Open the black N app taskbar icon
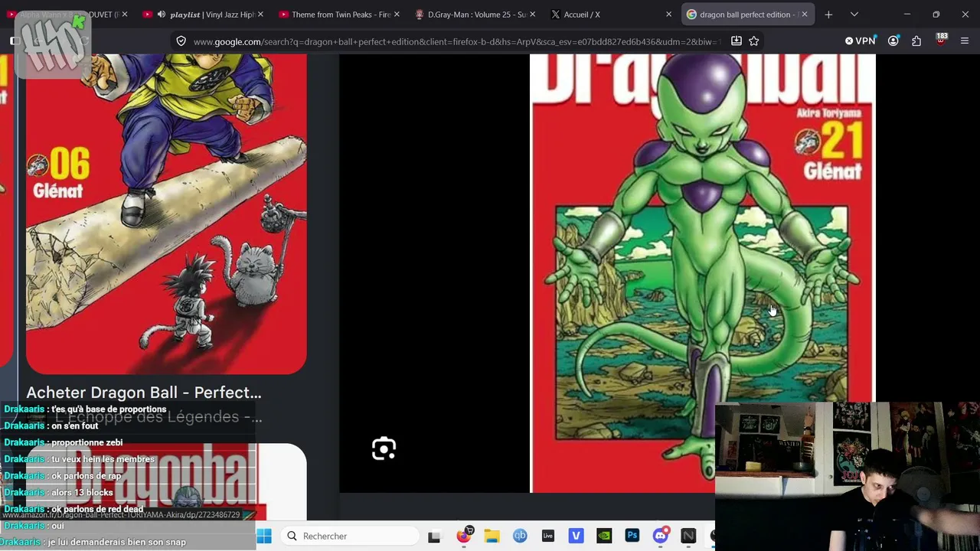The height and width of the screenshot is (551, 980). tap(688, 536)
